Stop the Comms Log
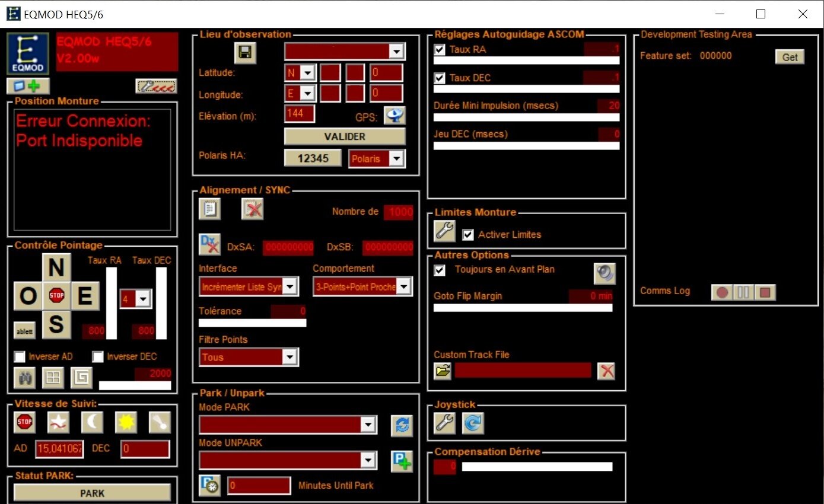 pyautogui.click(x=765, y=292)
